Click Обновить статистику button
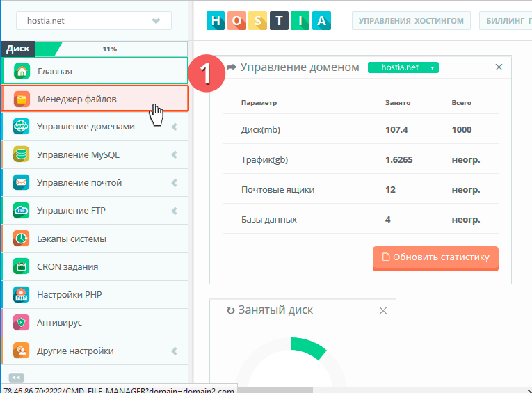This screenshot has height=393, width=532. (x=435, y=258)
